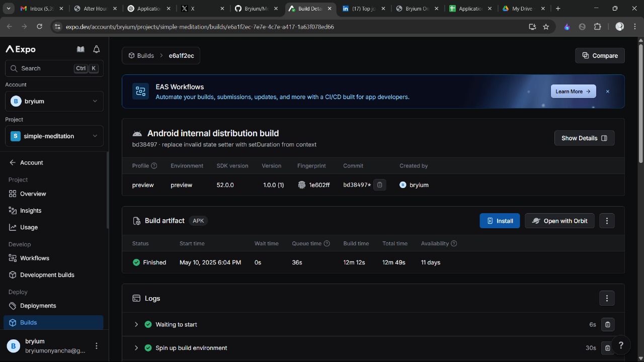Viewport: 644px width, 362px height.
Task: Click the browser reload icon
Action: coord(40,27)
